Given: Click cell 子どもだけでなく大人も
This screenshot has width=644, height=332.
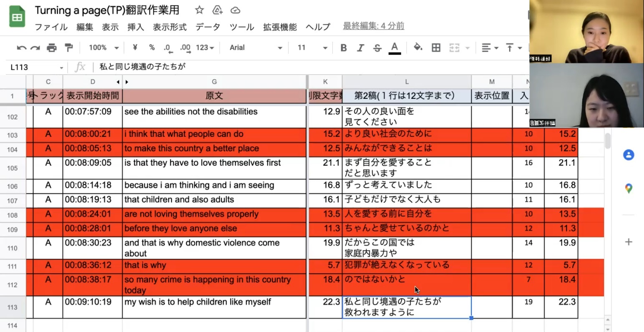Looking at the screenshot, I should (407, 200).
